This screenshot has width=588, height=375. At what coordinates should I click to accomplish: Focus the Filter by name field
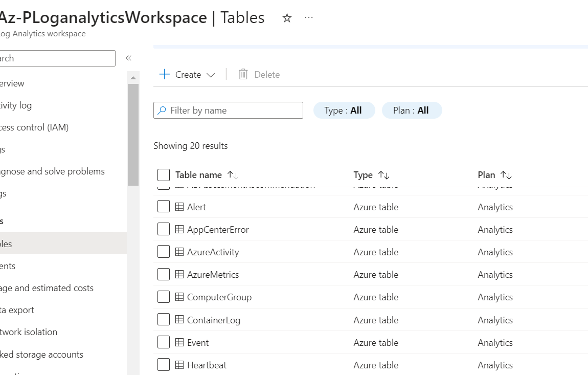228,111
